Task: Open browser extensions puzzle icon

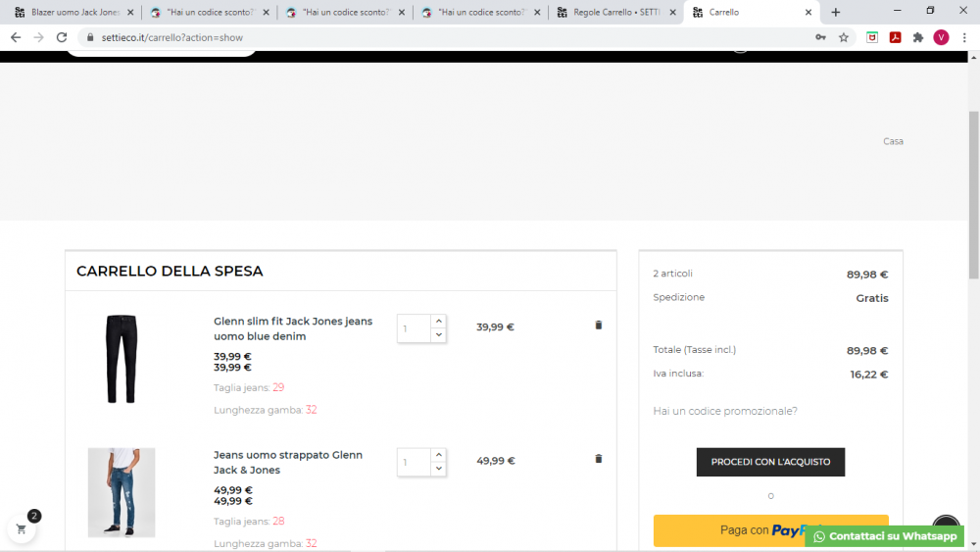Action: coord(918,37)
